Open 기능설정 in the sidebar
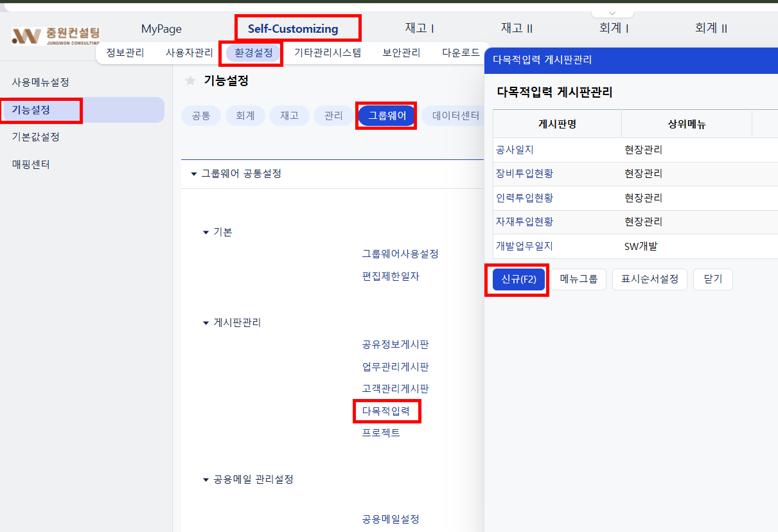778x532 pixels. [x=82, y=110]
